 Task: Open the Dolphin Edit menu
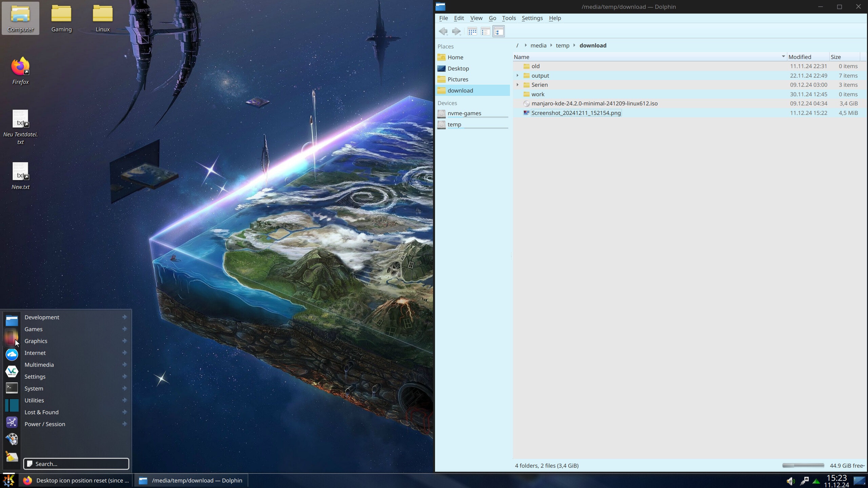point(459,18)
